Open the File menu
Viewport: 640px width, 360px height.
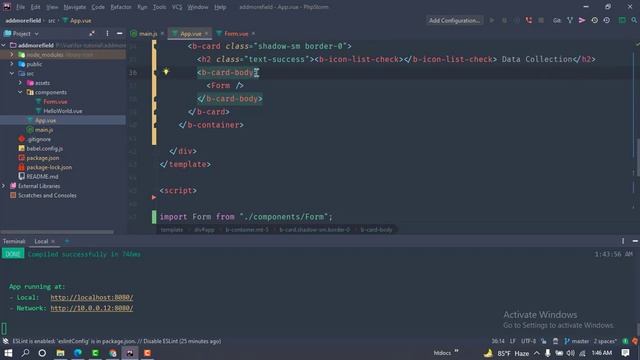[x=20, y=7]
